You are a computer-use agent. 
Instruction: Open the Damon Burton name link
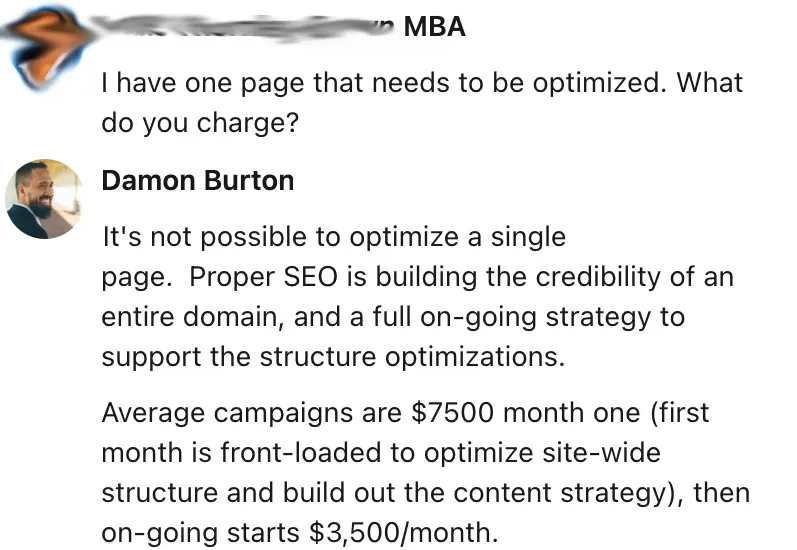[198, 181]
